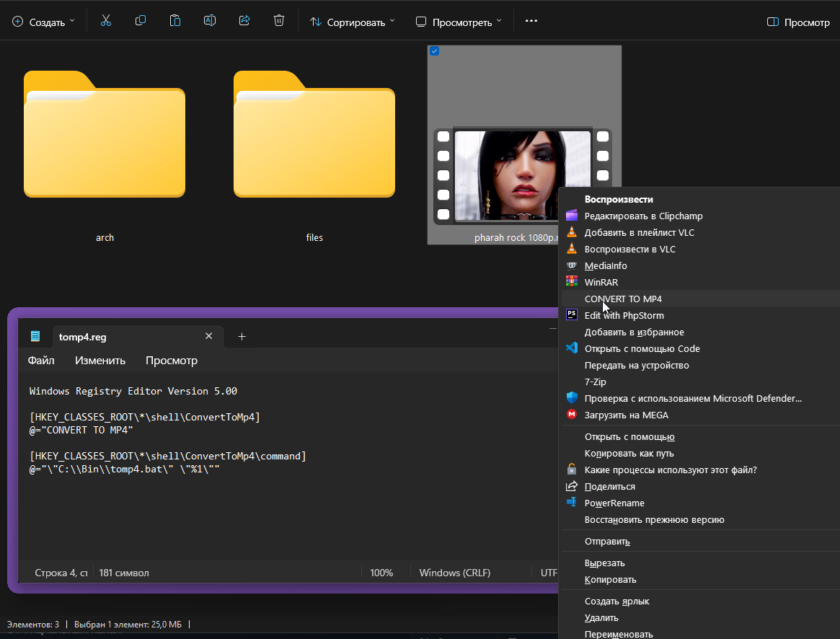Open the three-dots more options menu
This screenshot has width=840, height=639.
coord(531,21)
